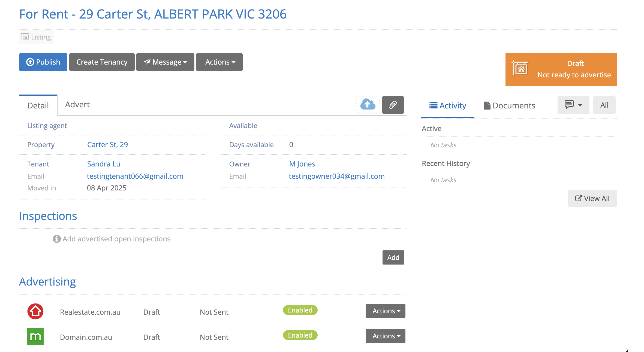
Task: Select the Activity tab
Action: tap(448, 106)
